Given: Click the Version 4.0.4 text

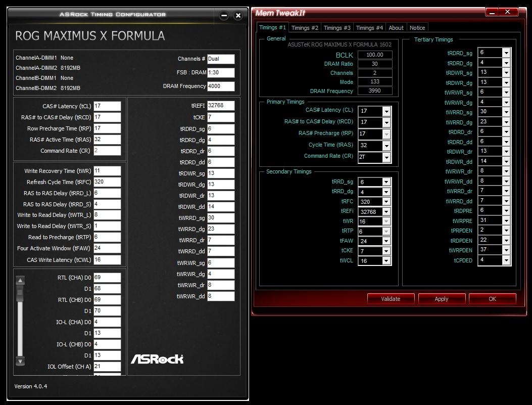Looking at the screenshot, I should point(30,386).
